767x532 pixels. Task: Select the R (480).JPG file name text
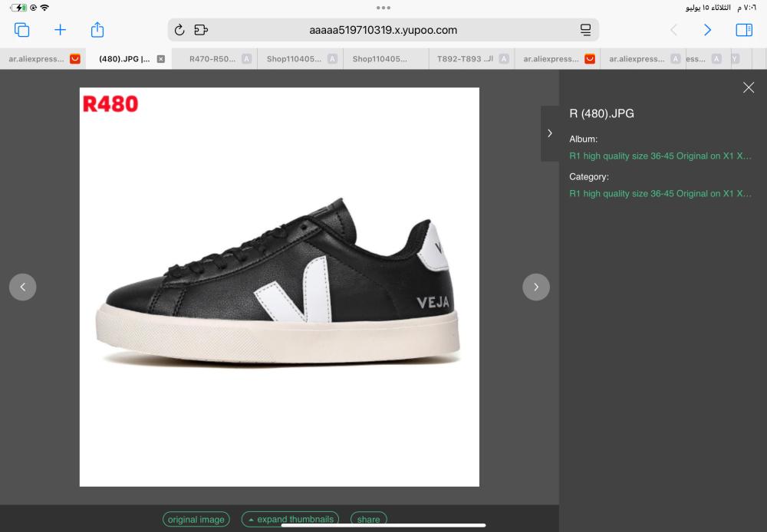point(601,113)
